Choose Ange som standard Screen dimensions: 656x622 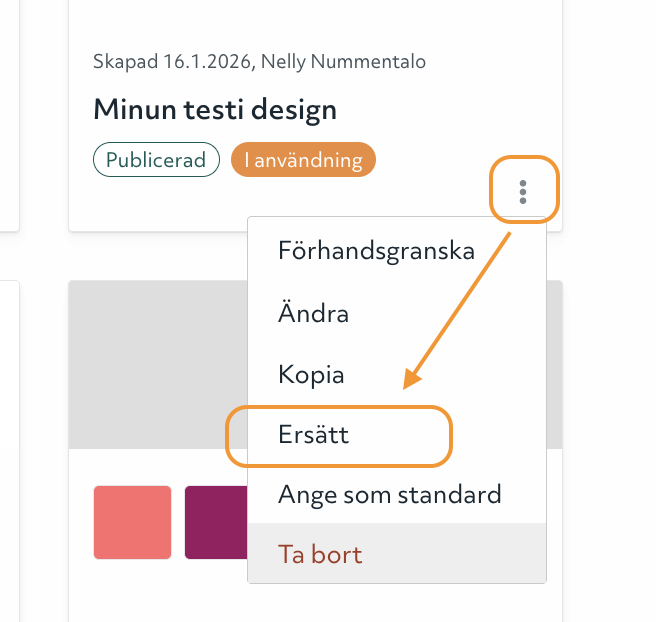(x=389, y=494)
